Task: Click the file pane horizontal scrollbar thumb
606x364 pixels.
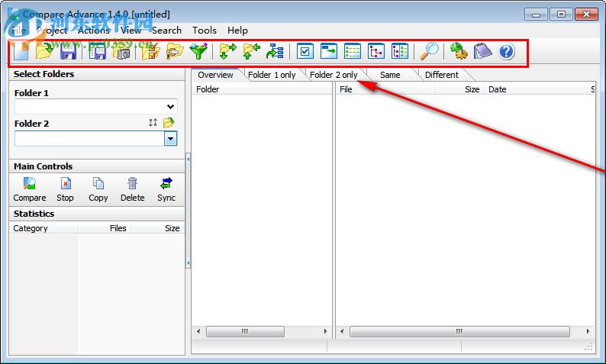Action: (x=459, y=331)
